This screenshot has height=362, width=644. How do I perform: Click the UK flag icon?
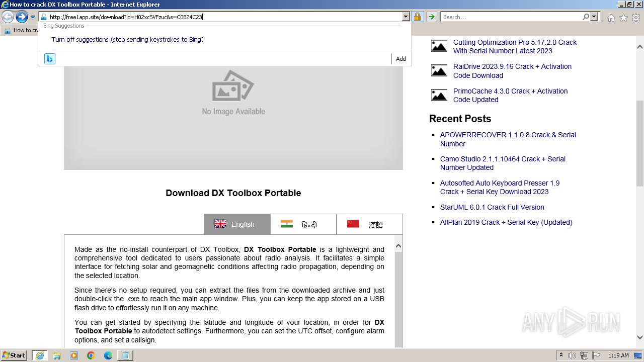(220, 224)
